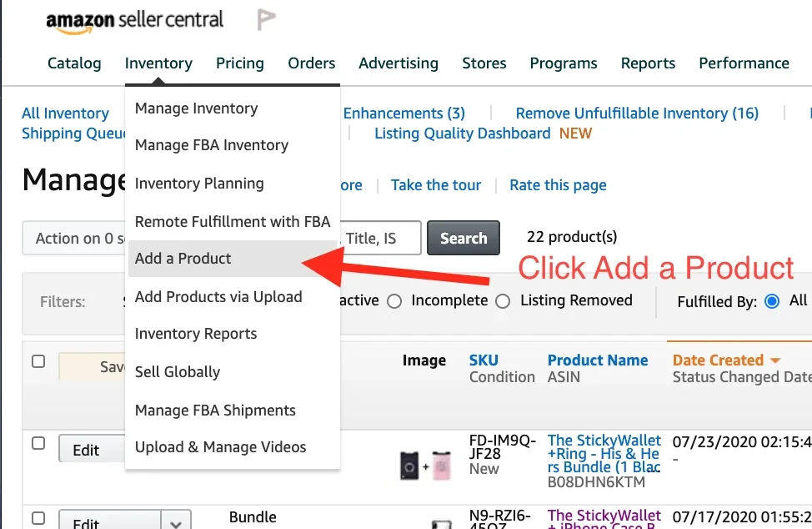Open the All Inventory link

pos(66,113)
